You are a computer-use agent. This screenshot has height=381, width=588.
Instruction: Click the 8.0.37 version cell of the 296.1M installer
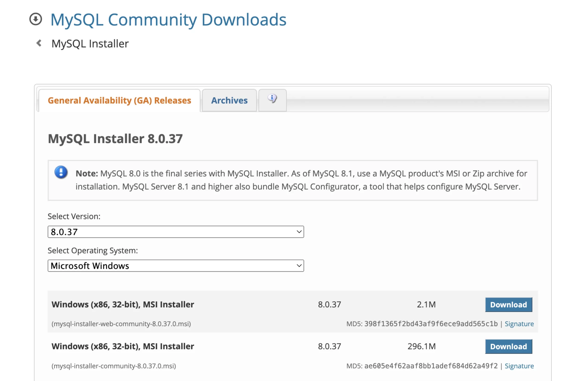point(329,346)
